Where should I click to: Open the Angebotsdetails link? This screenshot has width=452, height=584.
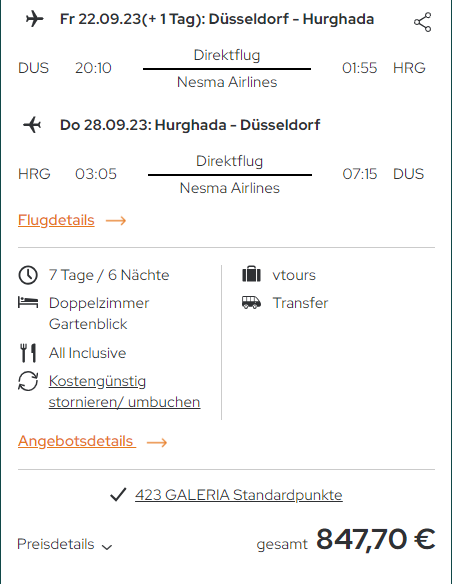point(77,441)
